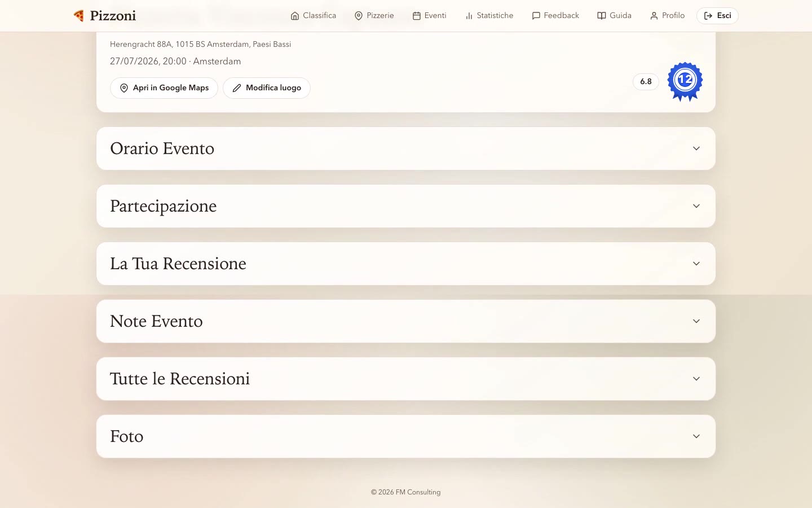Click the bar chart icon beside Statistiche
The width and height of the screenshot is (812, 508).
469,16
